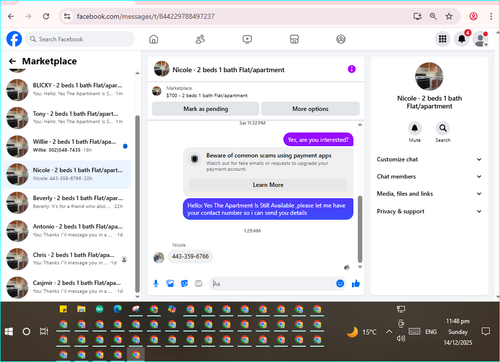Image resolution: width=500 pixels, height=362 pixels.
Task: Open listing thumbnail in Marketplace banner
Action: click(157, 91)
